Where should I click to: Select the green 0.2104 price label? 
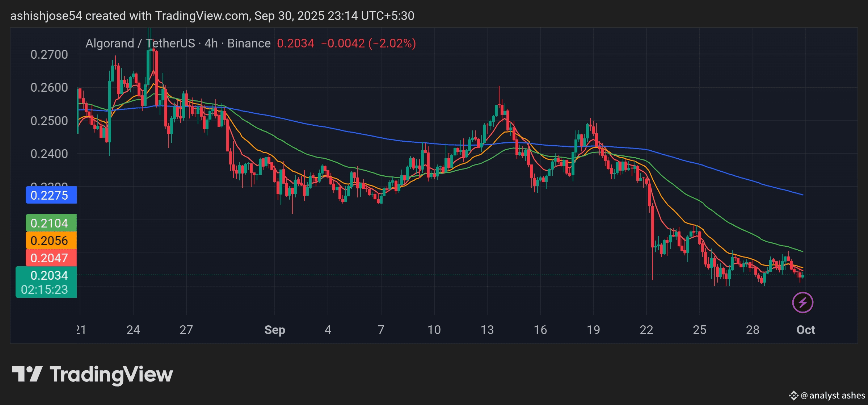[51, 223]
